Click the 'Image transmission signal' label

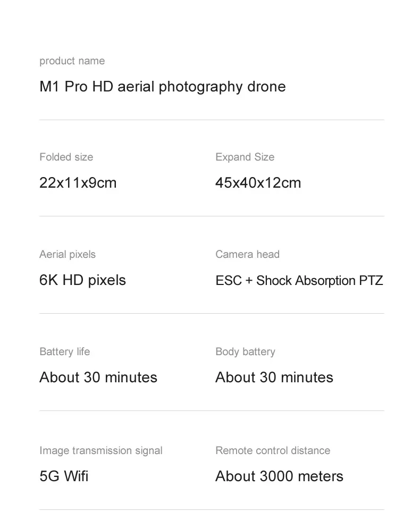click(x=100, y=451)
